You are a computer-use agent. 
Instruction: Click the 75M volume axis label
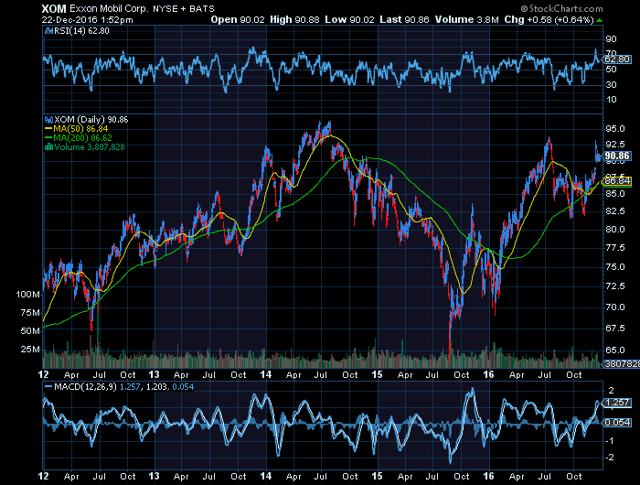31,313
